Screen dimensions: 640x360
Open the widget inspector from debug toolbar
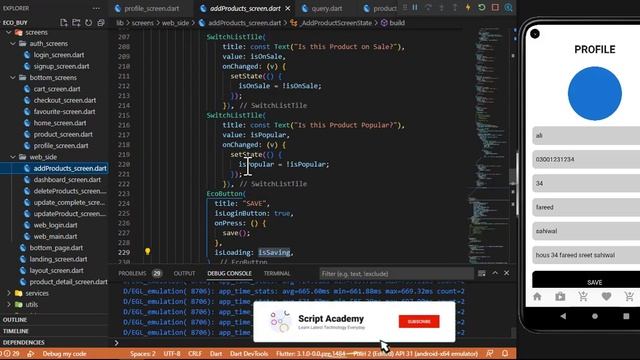(508, 8)
